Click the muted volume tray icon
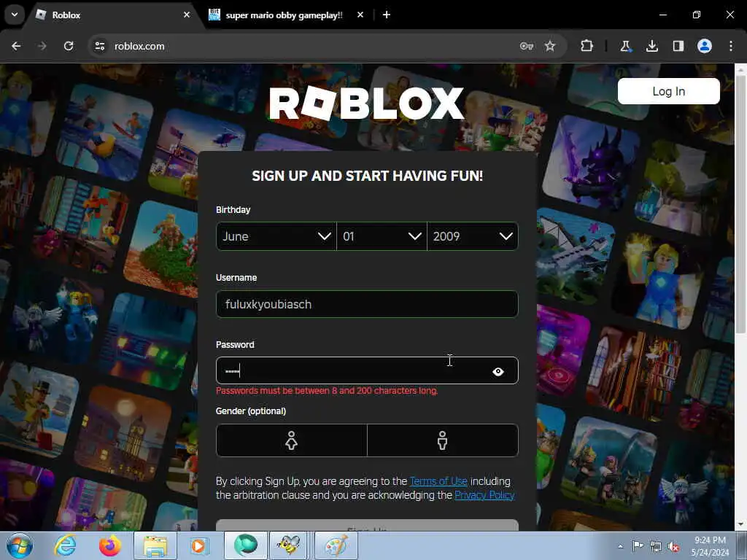The height and width of the screenshot is (560, 747). (673, 547)
